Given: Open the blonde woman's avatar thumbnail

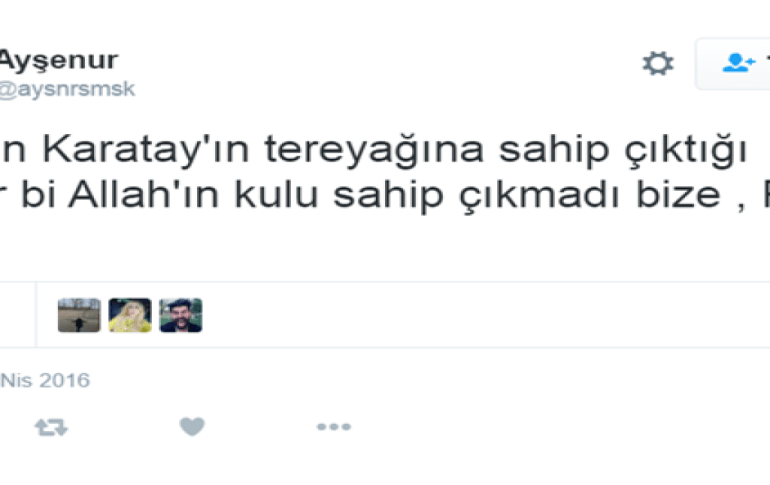Looking at the screenshot, I should pyautogui.click(x=130, y=315).
